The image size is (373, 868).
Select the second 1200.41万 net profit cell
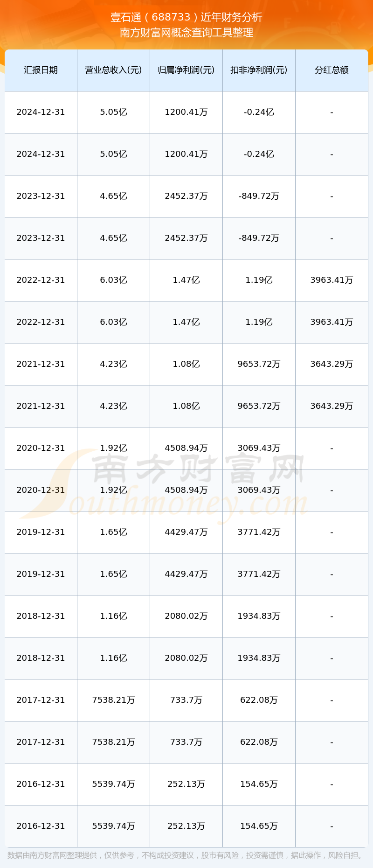point(186,154)
